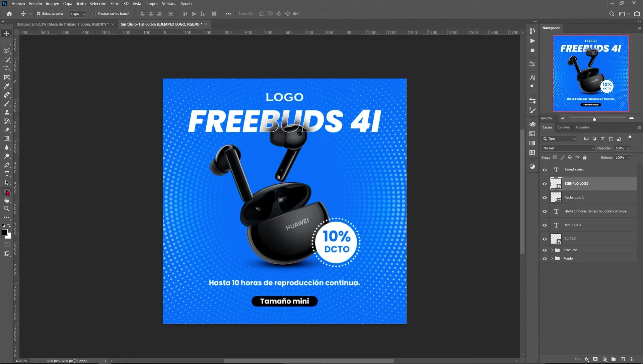Select the Crop tool
The height and width of the screenshot is (364, 643).
pos(7,68)
